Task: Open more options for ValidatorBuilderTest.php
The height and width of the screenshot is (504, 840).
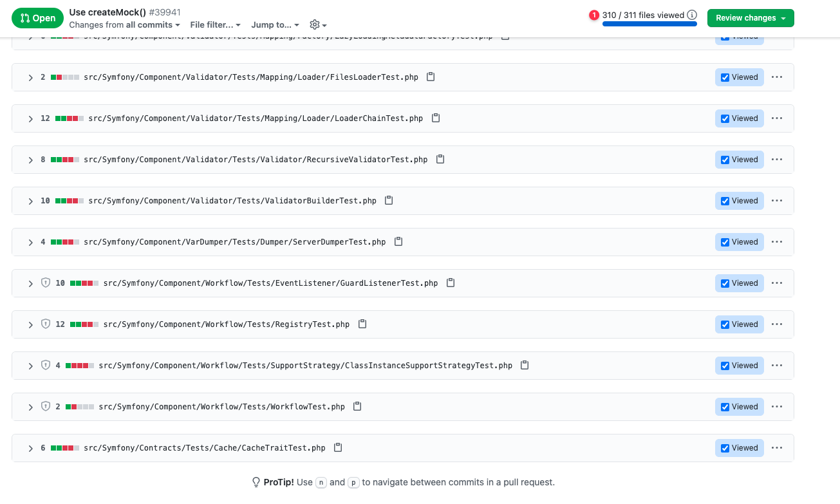Action: [777, 201]
